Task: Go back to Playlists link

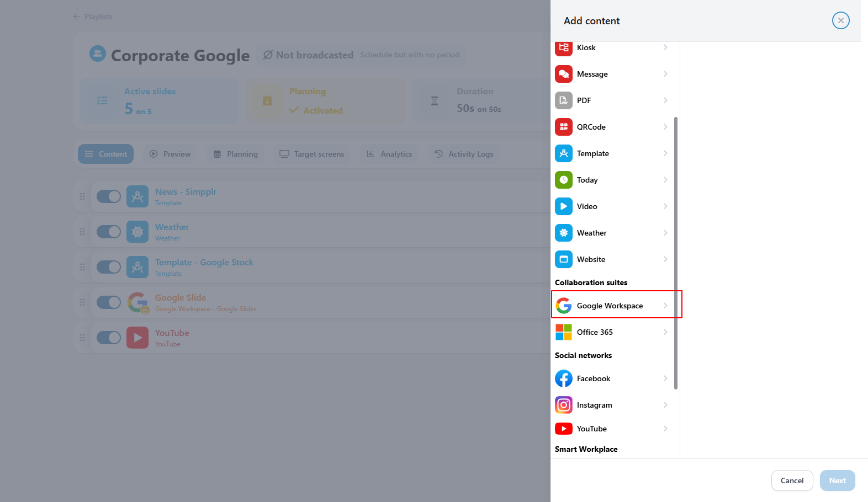Action: [93, 17]
